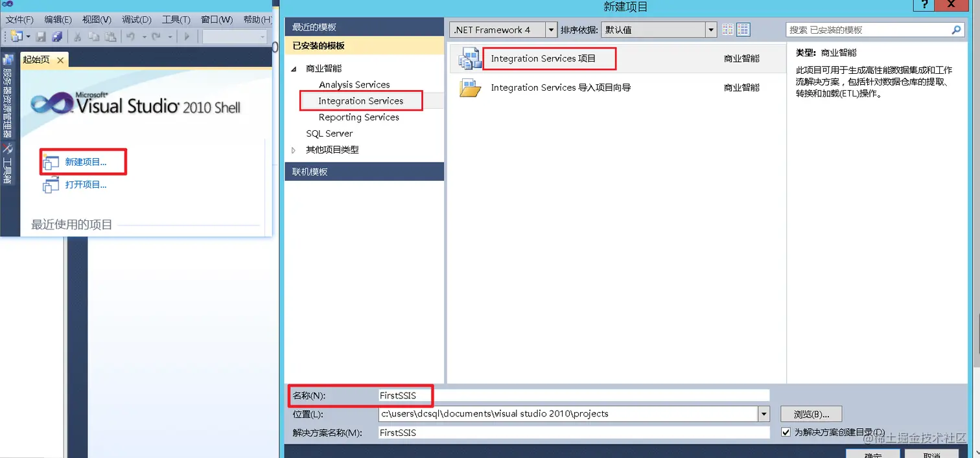Click the Redo toolbar icon

point(156,37)
